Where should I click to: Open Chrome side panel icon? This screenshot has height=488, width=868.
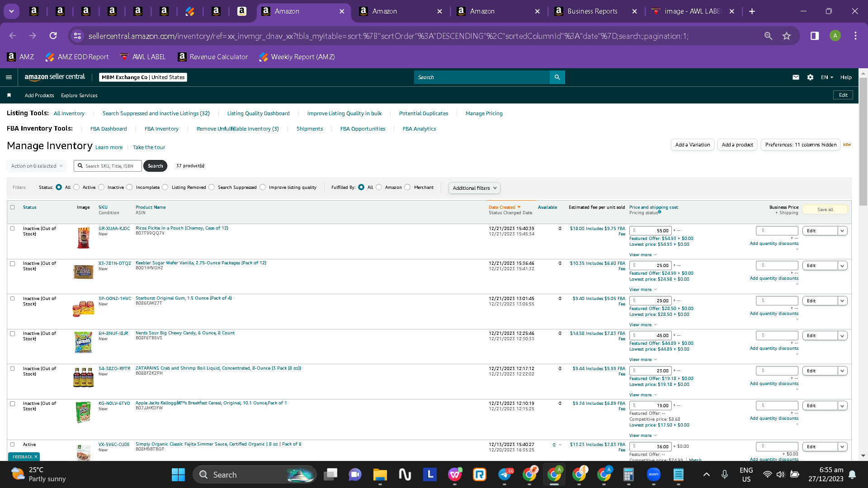815,36
